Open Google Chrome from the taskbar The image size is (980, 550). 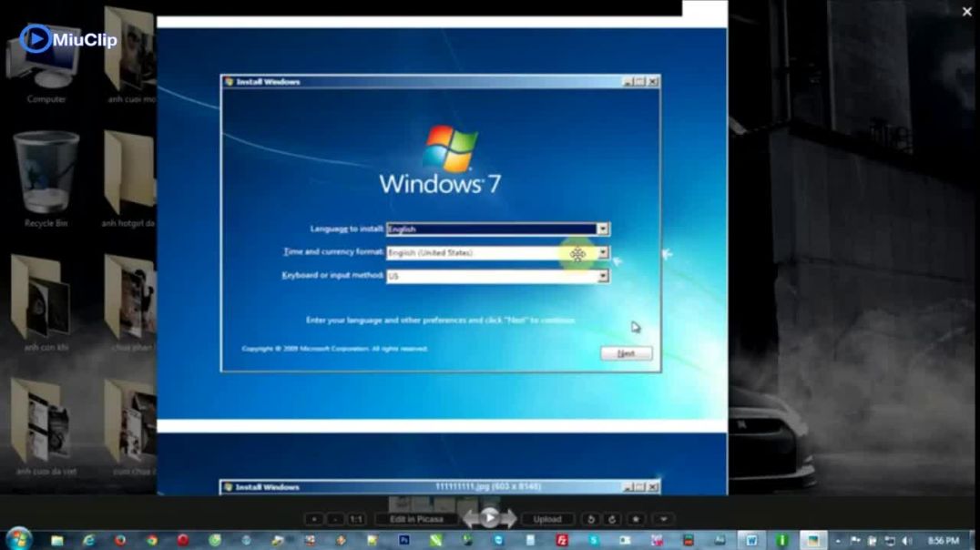(x=150, y=538)
